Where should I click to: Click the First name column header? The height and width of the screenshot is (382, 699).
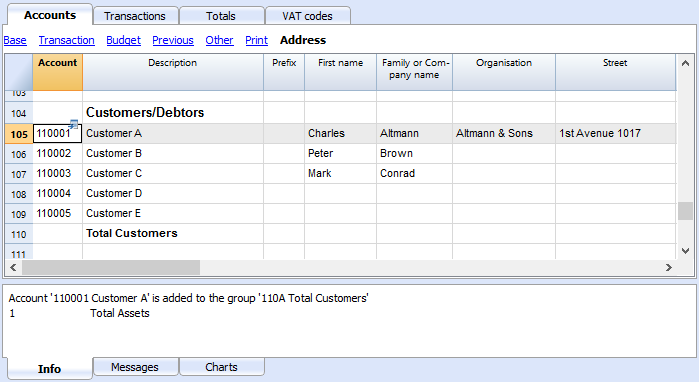tap(341, 72)
